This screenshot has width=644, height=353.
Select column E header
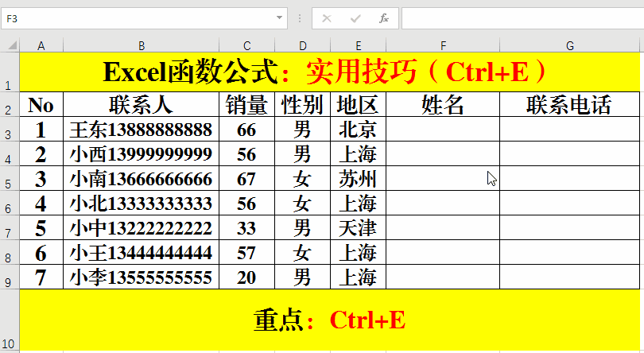click(x=358, y=45)
